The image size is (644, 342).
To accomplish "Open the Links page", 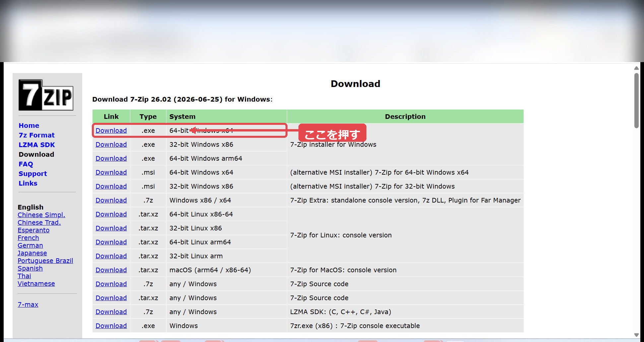I will pos(28,183).
